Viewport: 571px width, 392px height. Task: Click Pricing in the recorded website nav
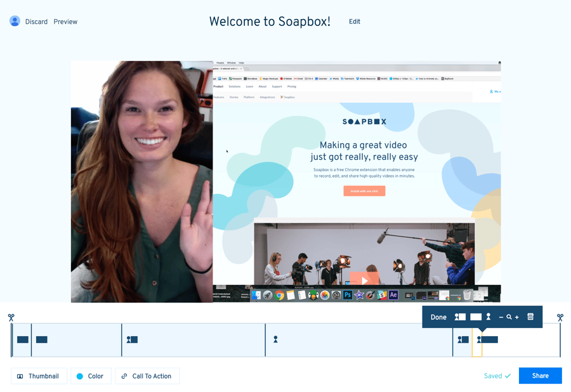(292, 87)
